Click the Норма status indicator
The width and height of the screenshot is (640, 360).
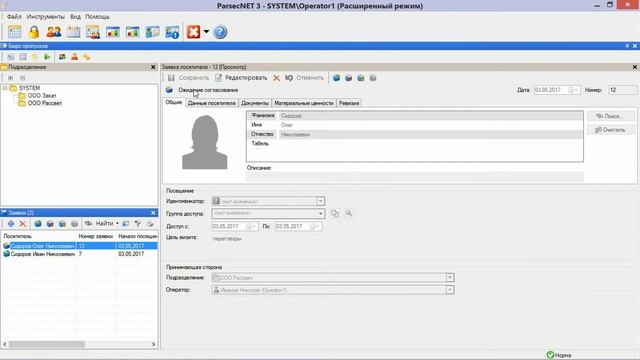(x=559, y=355)
